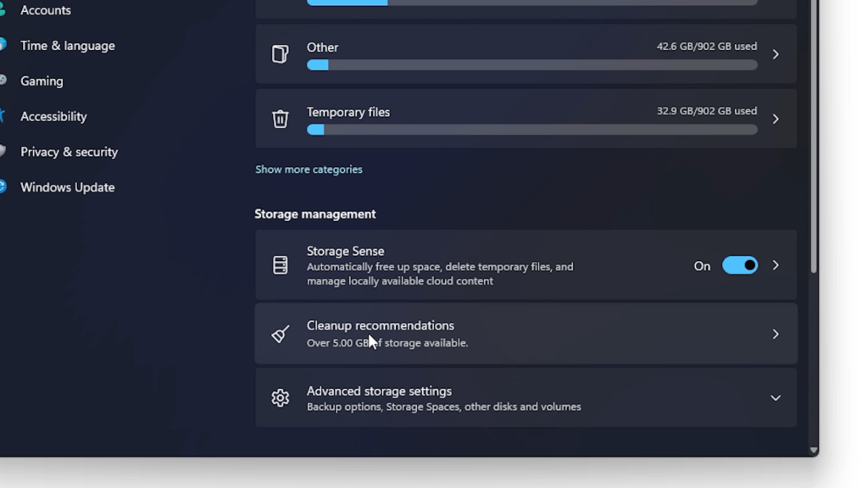
Task: Click 'Automatically free up space' description text
Action: tap(440, 274)
